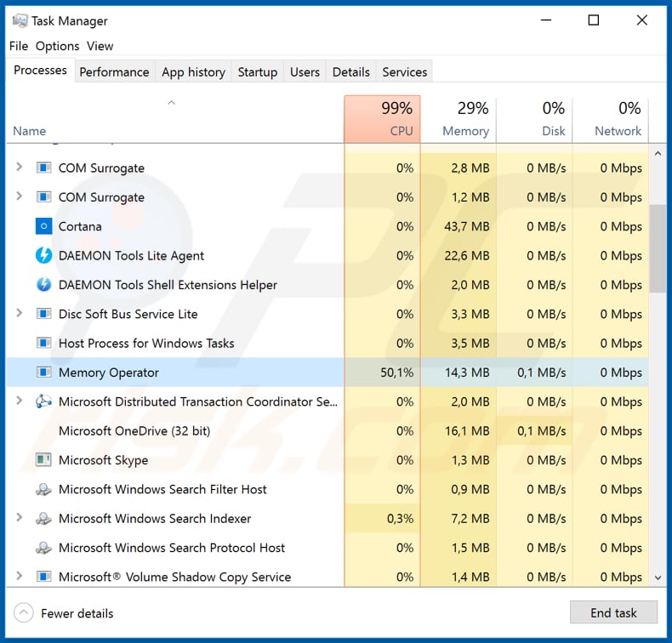This screenshot has width=672, height=643.
Task: Open the View menu
Action: point(100,46)
